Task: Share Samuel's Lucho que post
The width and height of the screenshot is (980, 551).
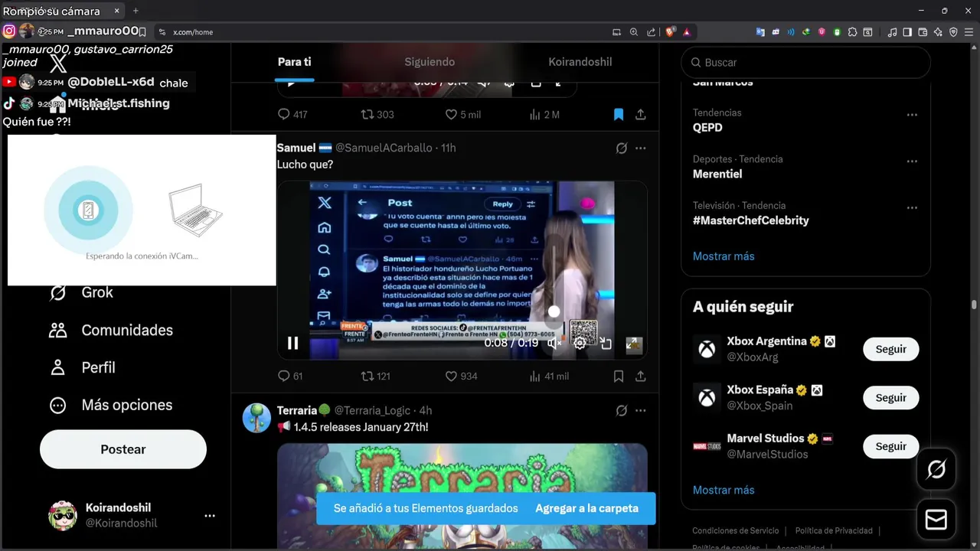Action: [641, 376]
